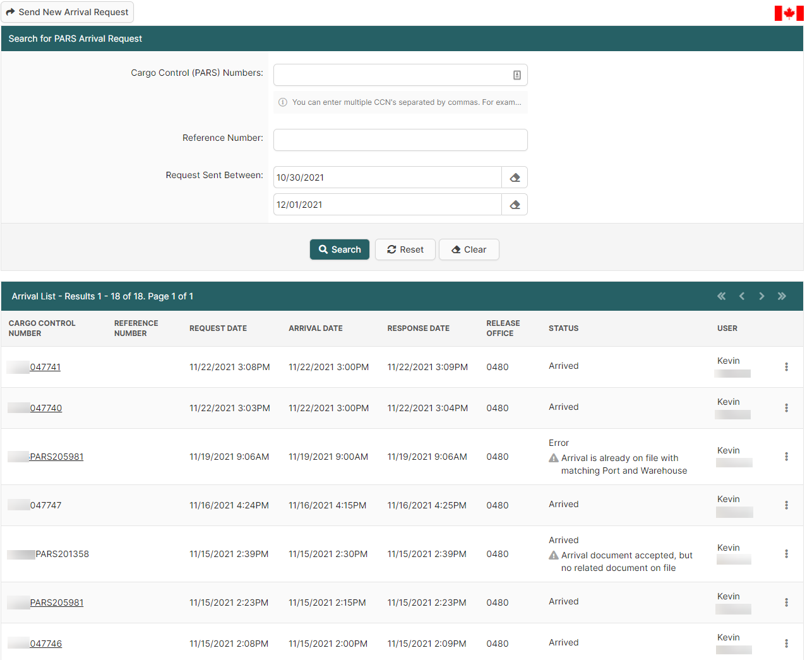Clear the 10/30/2021 start date with eraser icon
Viewport: 812px width, 660px height.
click(x=515, y=177)
